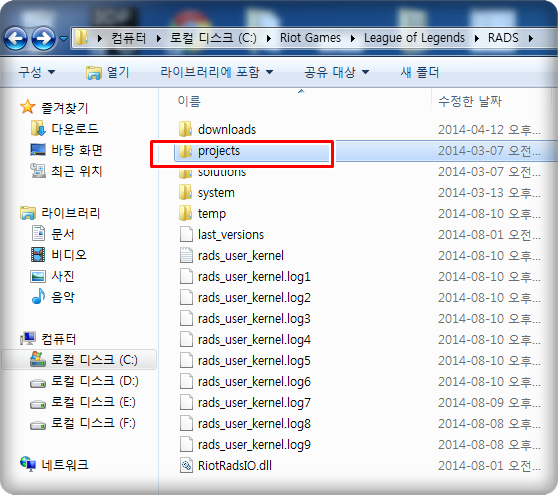Expand arrow after 로컬 디스크 (C:) breadcrumb
The height and width of the screenshot is (495, 558).
click(269, 38)
